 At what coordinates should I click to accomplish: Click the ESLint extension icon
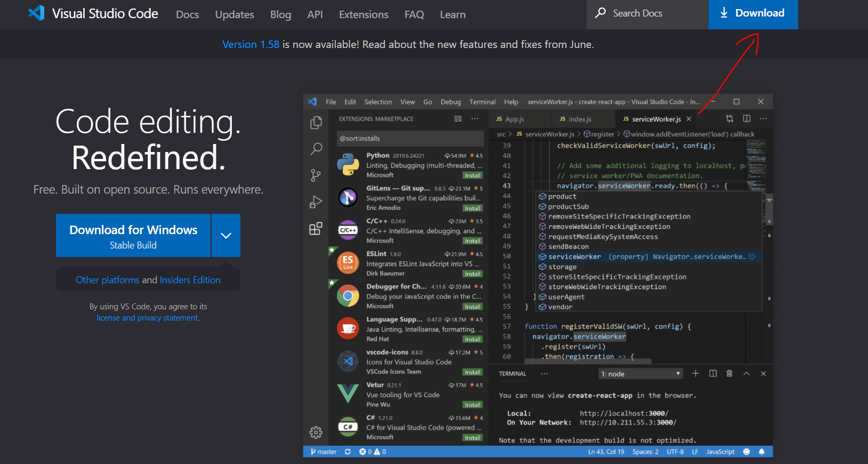(348, 263)
